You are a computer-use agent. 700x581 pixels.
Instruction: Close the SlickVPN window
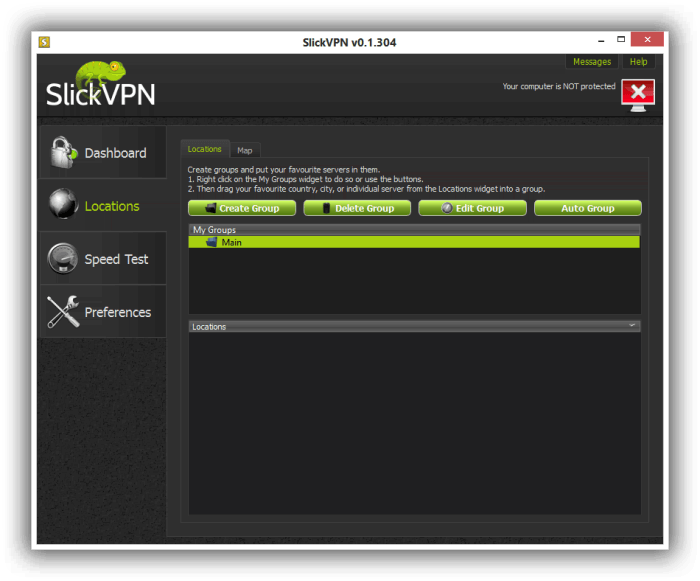coord(647,40)
